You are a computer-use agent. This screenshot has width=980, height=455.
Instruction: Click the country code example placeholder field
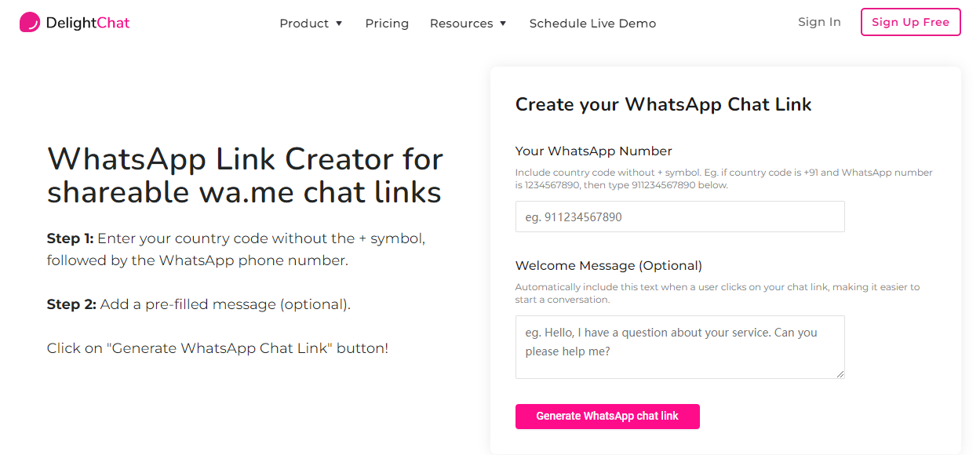tap(679, 217)
